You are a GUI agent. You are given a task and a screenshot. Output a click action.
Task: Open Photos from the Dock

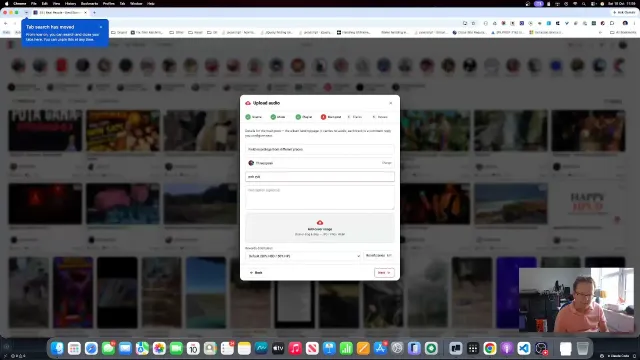[x=159, y=348]
